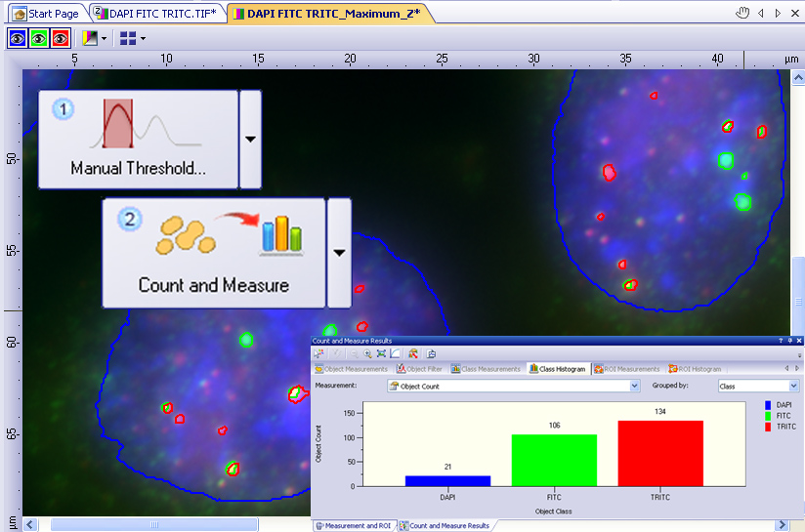Click the hand pan icon in the tab bar
Viewport: 805px width, 532px height.
point(742,13)
